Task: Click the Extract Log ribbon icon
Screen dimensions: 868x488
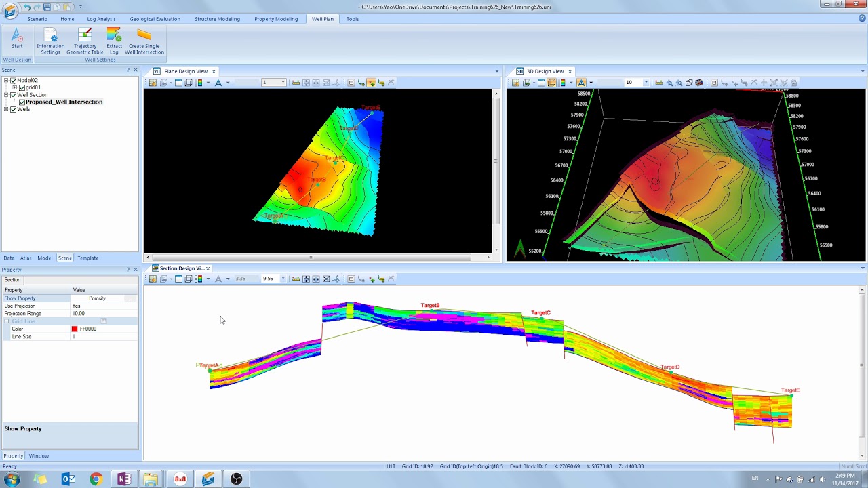Action: [x=114, y=41]
